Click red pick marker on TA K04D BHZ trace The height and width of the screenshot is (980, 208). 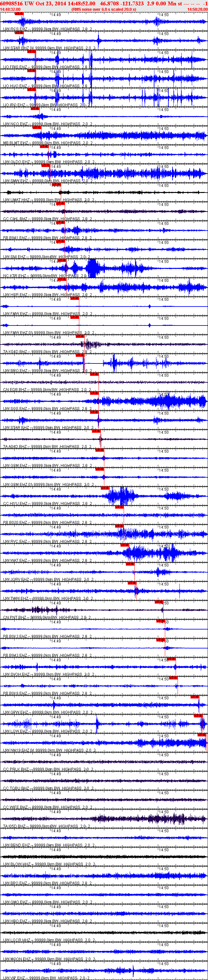point(80,336)
